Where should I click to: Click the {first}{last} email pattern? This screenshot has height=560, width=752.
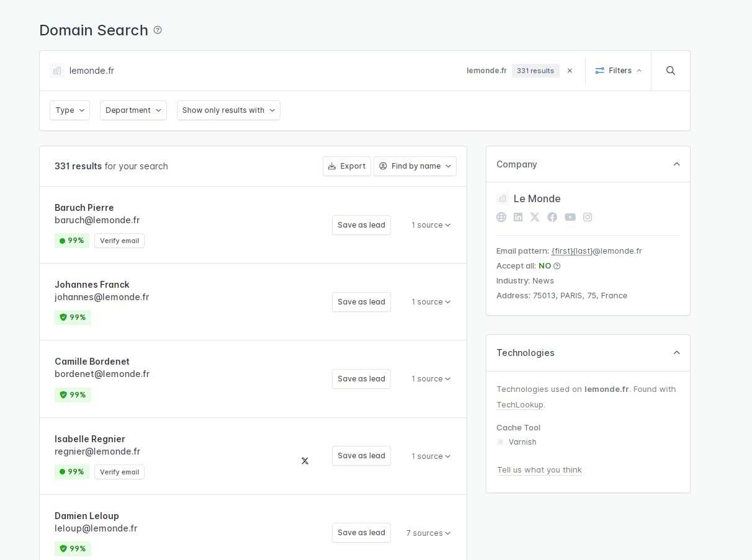pos(572,251)
